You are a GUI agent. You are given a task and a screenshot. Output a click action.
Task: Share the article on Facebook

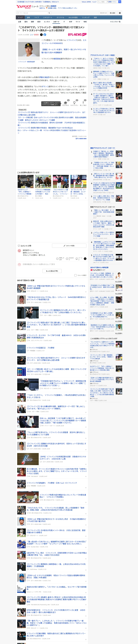(45, 35)
